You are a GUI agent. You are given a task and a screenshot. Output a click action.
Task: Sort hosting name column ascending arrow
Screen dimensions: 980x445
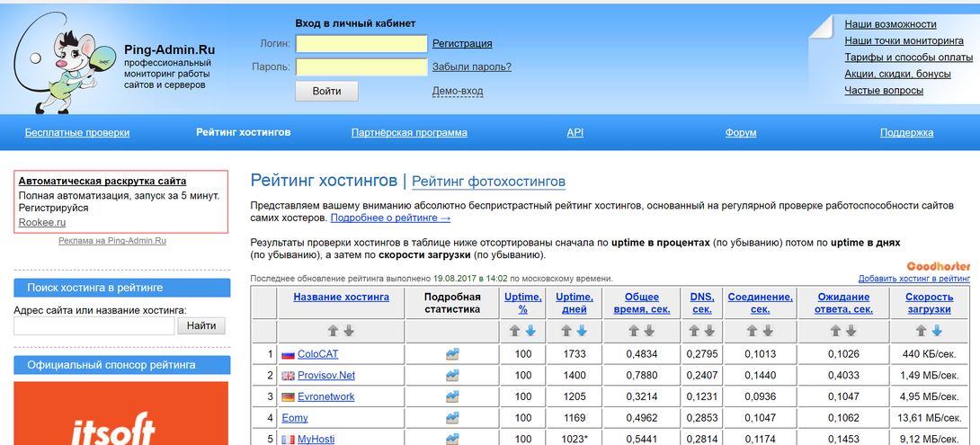click(x=335, y=331)
